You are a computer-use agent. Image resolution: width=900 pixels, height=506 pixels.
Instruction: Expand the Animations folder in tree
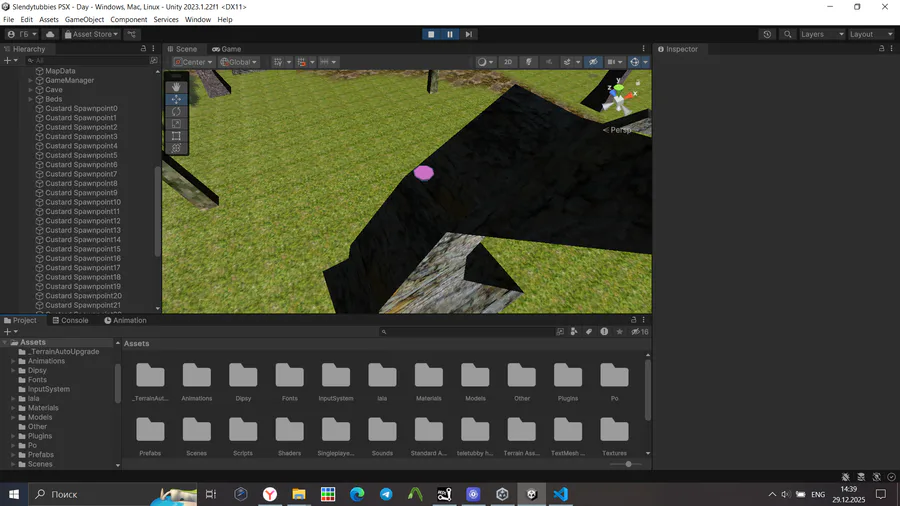(x=13, y=361)
